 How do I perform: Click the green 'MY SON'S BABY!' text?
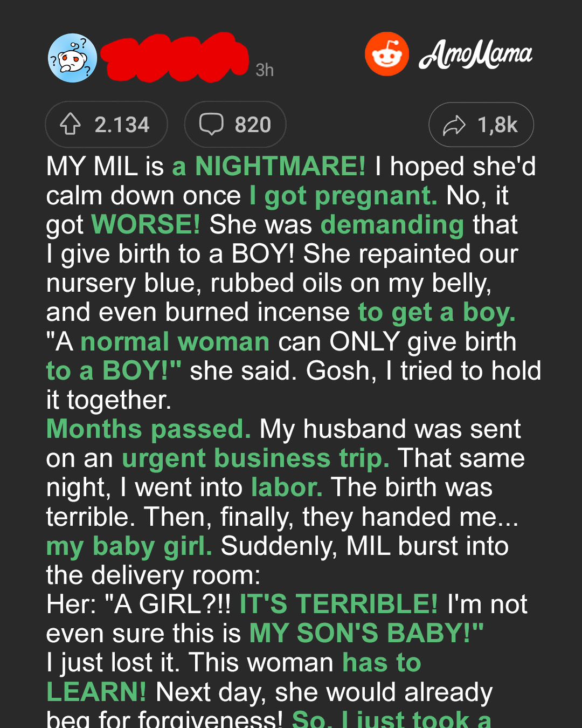[x=366, y=633]
